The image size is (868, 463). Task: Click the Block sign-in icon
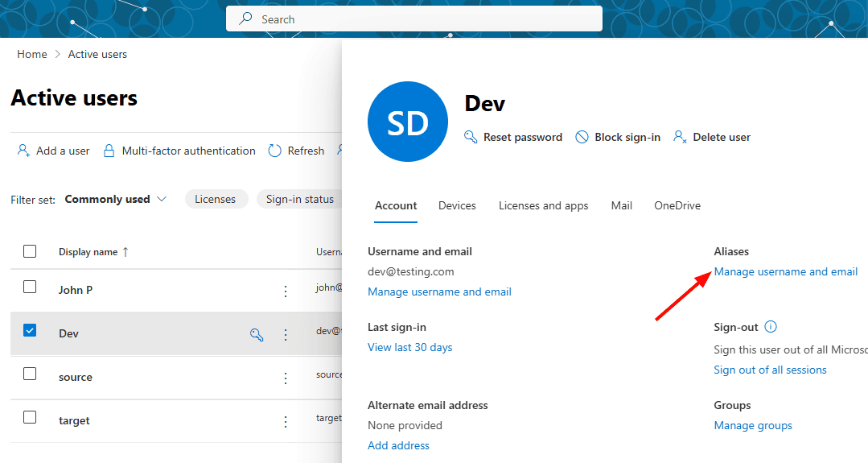(x=582, y=138)
